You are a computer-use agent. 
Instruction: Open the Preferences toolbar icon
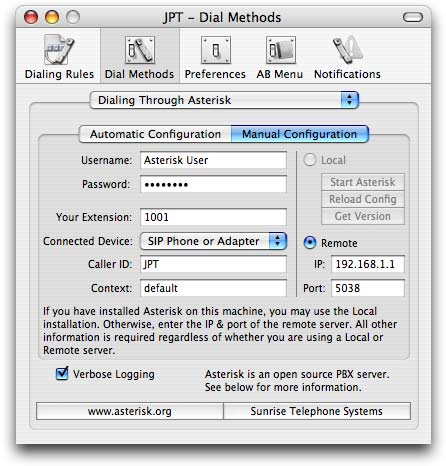tap(215, 57)
